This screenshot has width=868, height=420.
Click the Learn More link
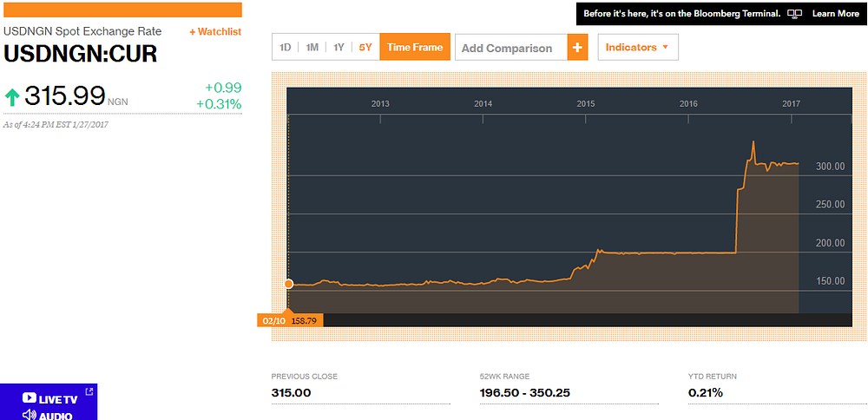[835, 14]
